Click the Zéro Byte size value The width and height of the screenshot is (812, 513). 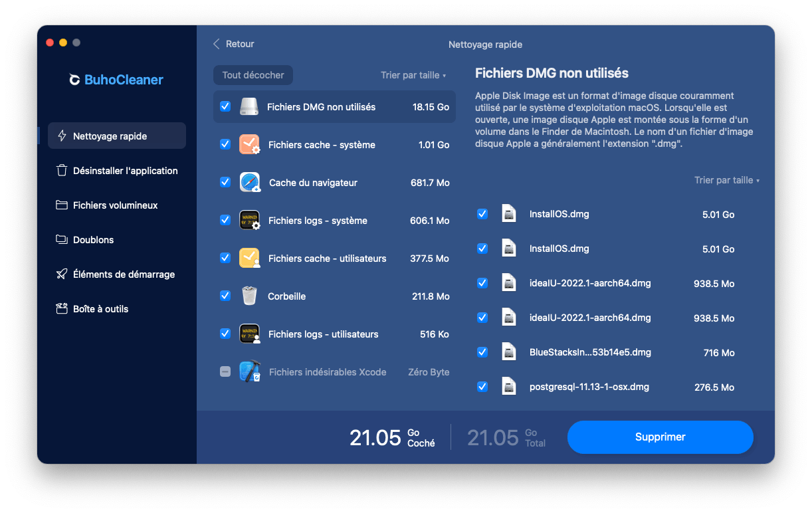tap(429, 371)
